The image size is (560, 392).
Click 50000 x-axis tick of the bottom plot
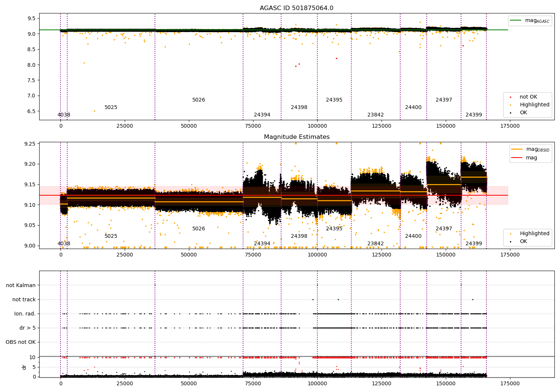[x=189, y=384]
